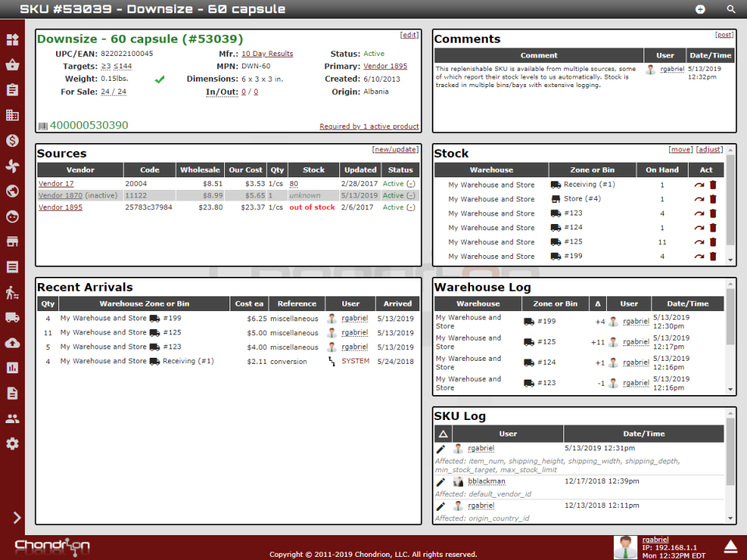Click the footer up-arrow triangle icon
This screenshot has width=747, height=560.
(x=731, y=547)
